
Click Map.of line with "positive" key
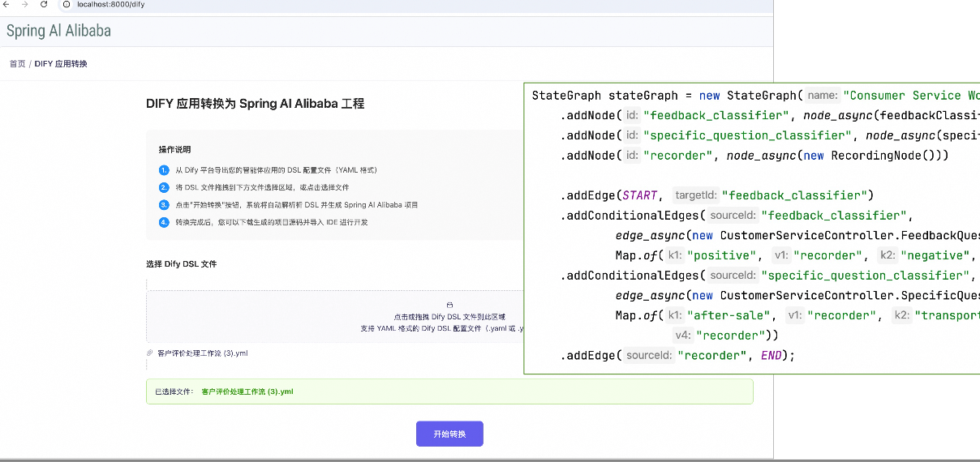coord(797,256)
